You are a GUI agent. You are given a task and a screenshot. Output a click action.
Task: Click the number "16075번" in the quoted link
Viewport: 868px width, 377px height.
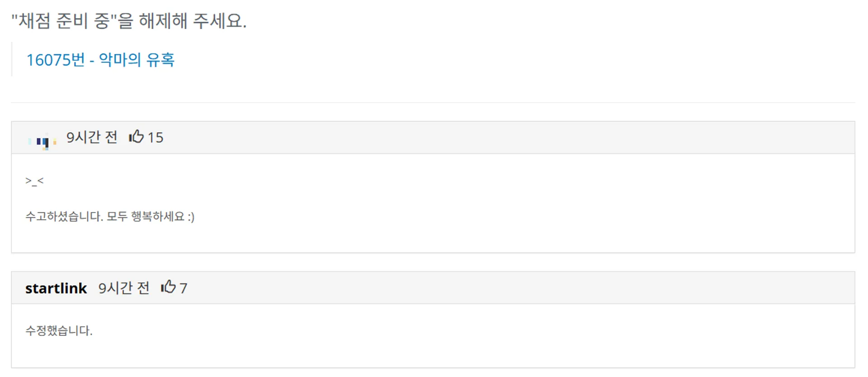click(x=55, y=60)
